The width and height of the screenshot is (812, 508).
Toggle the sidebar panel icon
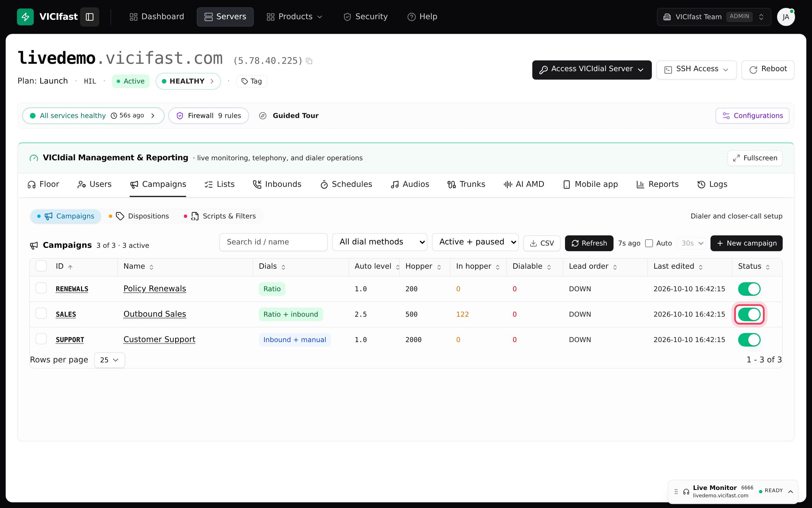click(90, 16)
